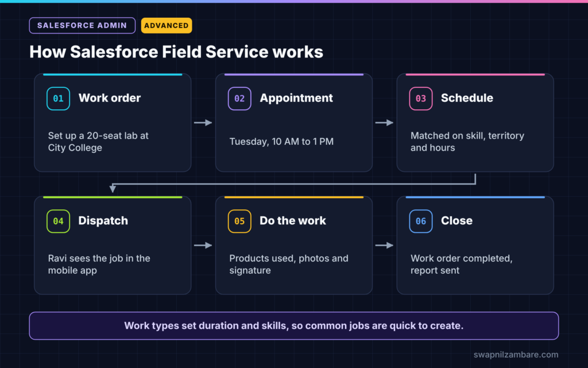Click the SALESFORCE ADMIN badge
Viewport: 588px width, 368px height.
coord(82,25)
